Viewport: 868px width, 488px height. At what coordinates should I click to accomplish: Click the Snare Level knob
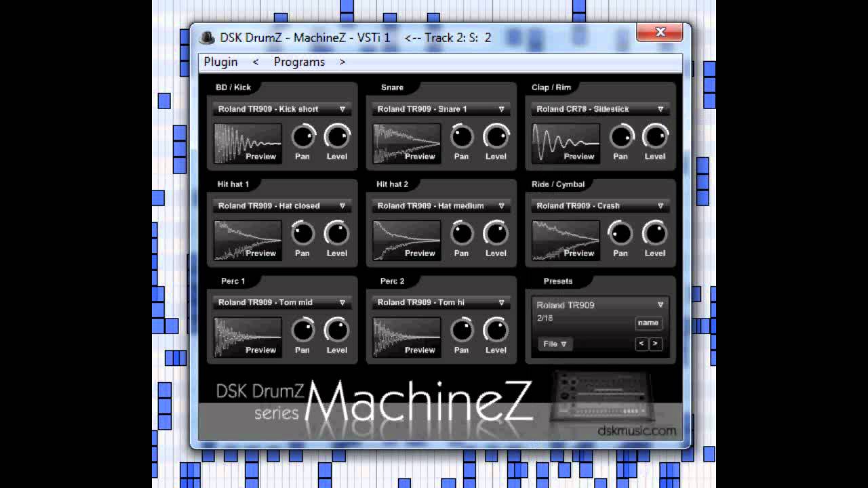[496, 137]
